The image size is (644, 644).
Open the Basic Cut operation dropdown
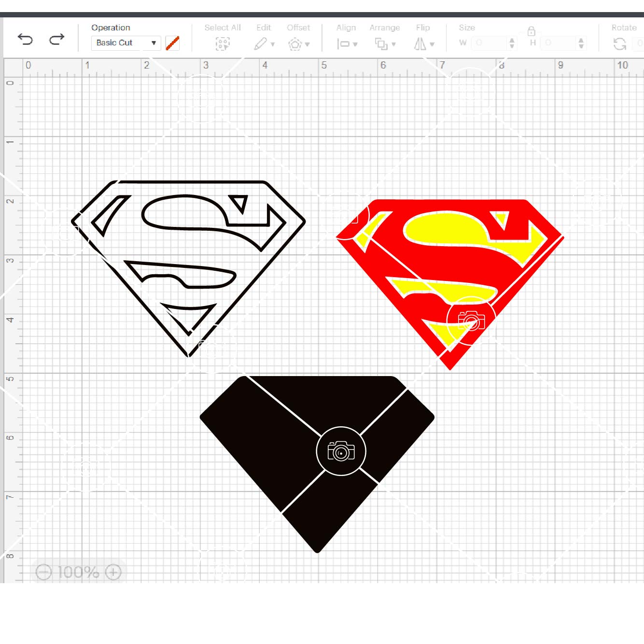pos(126,42)
